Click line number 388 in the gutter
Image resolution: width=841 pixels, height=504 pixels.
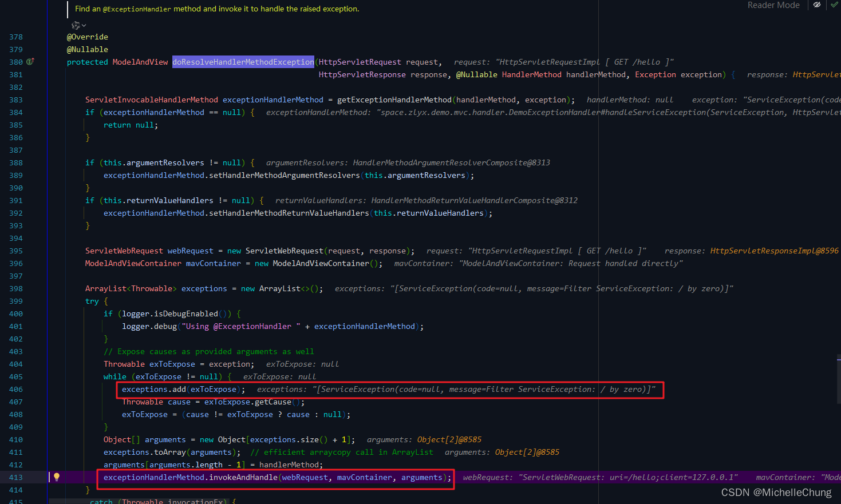tap(16, 162)
